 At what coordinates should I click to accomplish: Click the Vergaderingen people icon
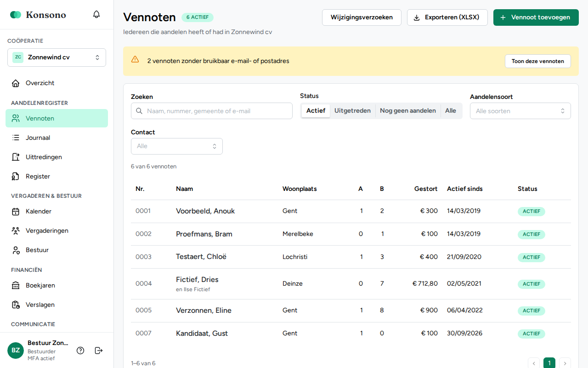16,231
